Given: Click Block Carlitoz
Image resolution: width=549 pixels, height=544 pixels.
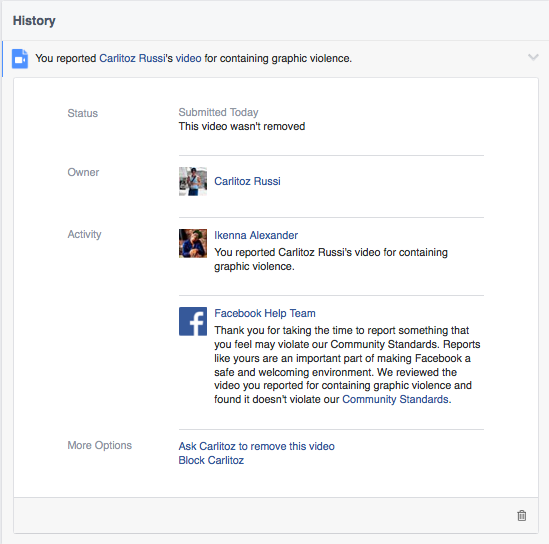Looking at the screenshot, I should coord(211,460).
